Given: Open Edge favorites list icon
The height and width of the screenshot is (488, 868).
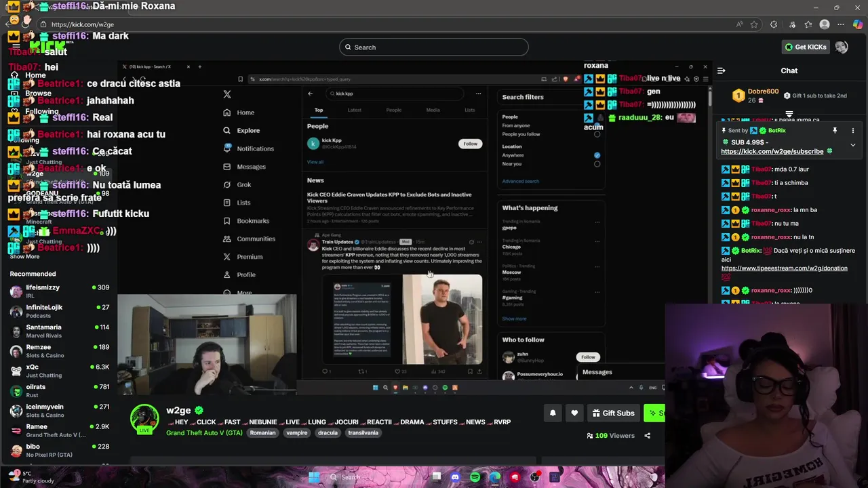Looking at the screenshot, I should (808, 24).
